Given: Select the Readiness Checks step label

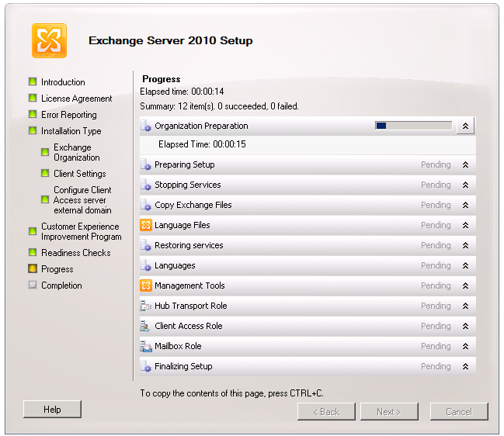Looking at the screenshot, I should coord(76,253).
